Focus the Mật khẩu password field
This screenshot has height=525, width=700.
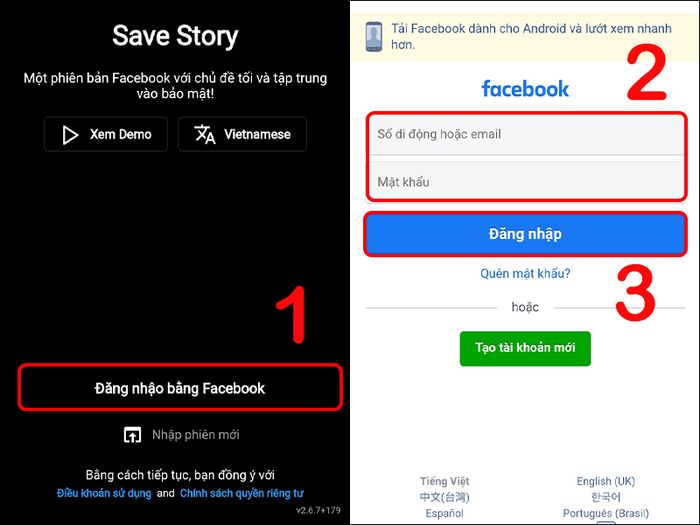tap(526, 181)
